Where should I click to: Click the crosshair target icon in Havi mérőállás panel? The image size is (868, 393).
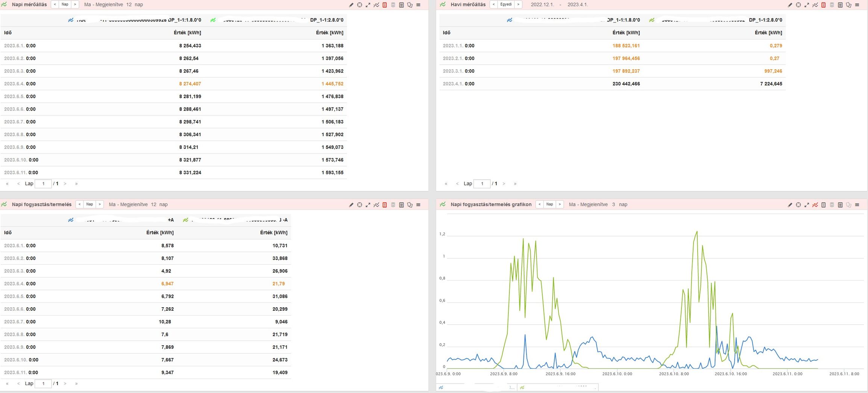tap(798, 5)
